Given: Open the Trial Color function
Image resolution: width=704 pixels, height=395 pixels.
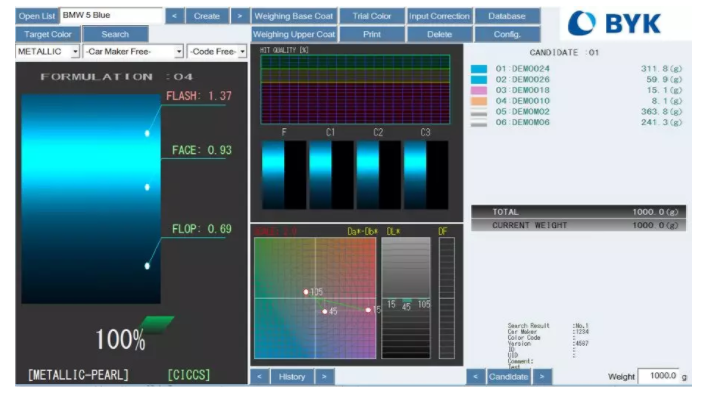Looking at the screenshot, I should pos(372,16).
